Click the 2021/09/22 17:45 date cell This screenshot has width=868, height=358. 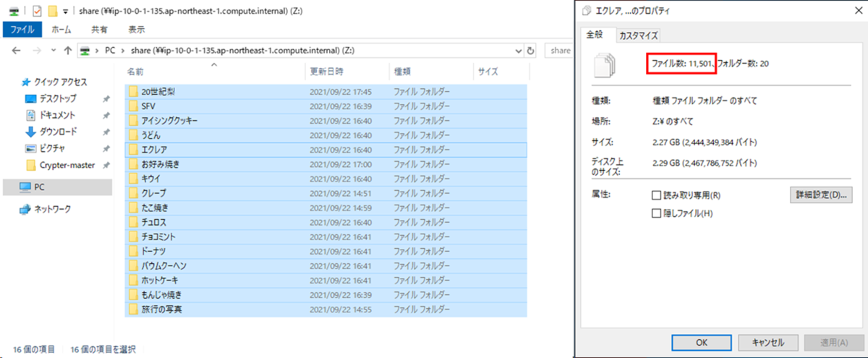click(x=341, y=92)
